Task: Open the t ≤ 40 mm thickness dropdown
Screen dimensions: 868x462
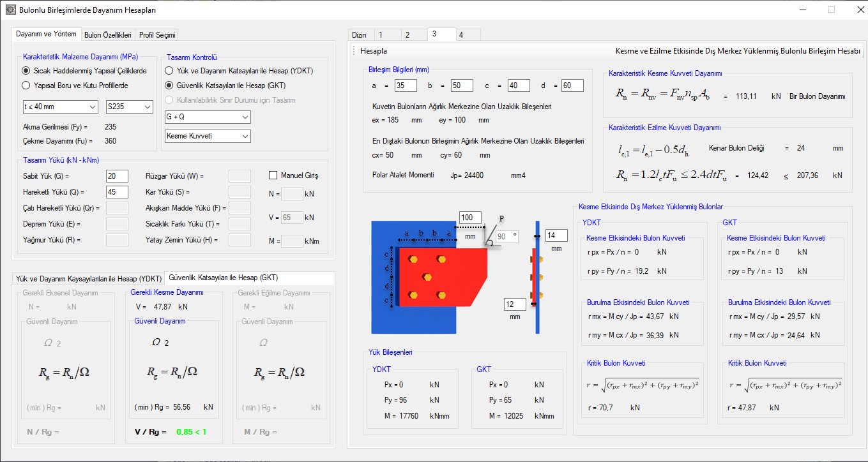Action: click(x=59, y=107)
